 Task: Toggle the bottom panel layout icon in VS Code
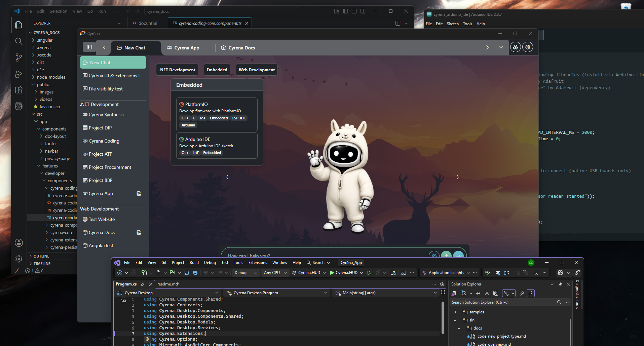(354, 11)
